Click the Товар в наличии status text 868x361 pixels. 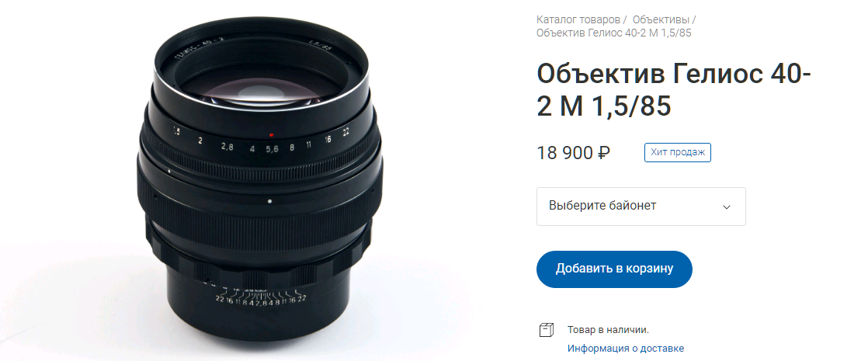(x=609, y=330)
